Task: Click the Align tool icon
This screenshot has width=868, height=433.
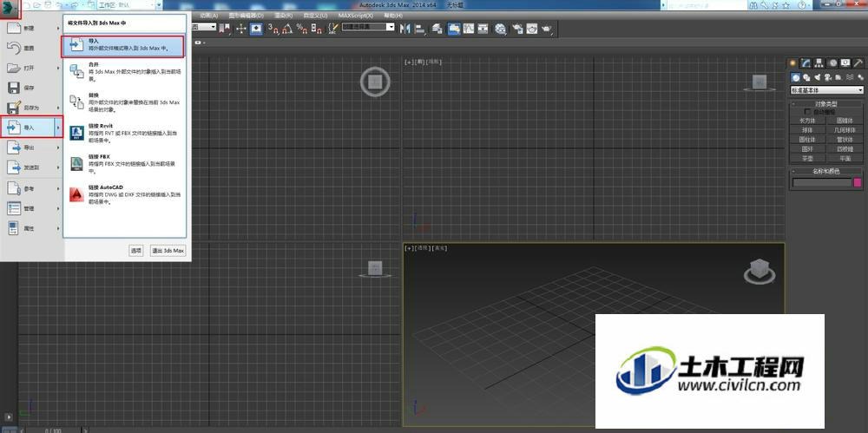Action: (420, 29)
